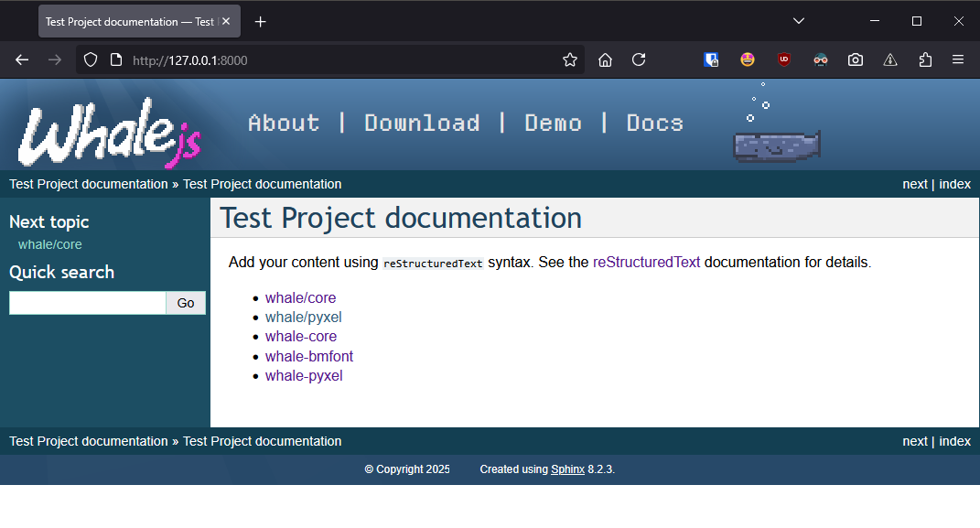Screen dimensions: 980x528
Task: Minimize the browser window
Action: (x=875, y=21)
